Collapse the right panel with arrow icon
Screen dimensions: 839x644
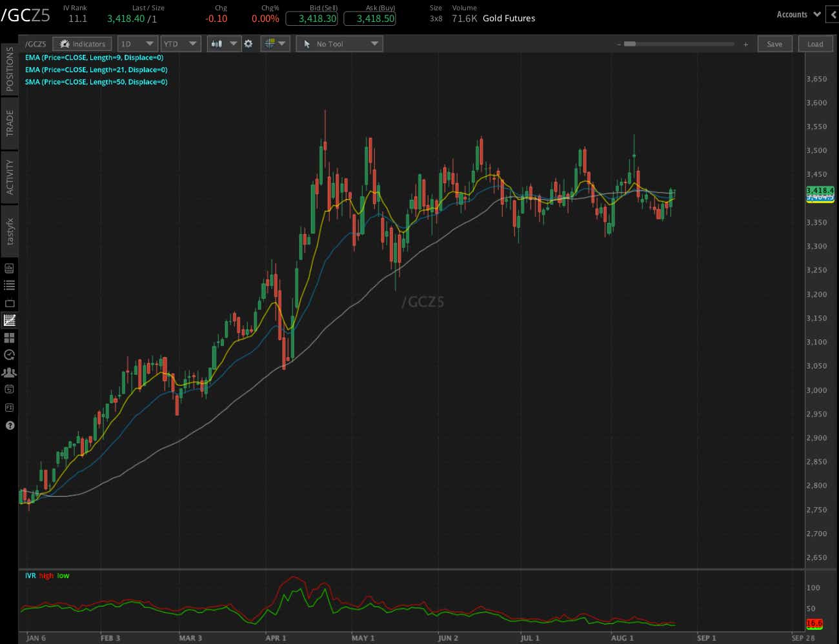833,14
